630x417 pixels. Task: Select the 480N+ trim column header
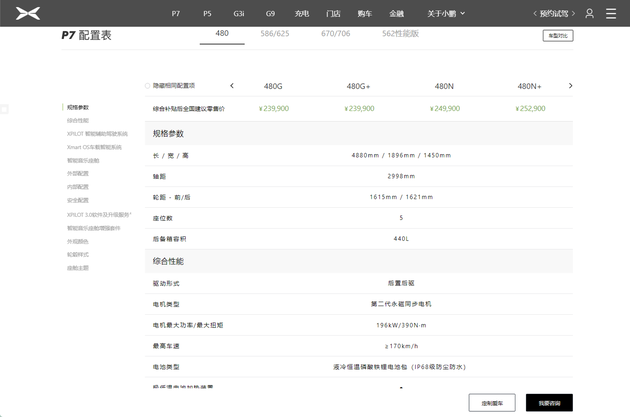530,87
